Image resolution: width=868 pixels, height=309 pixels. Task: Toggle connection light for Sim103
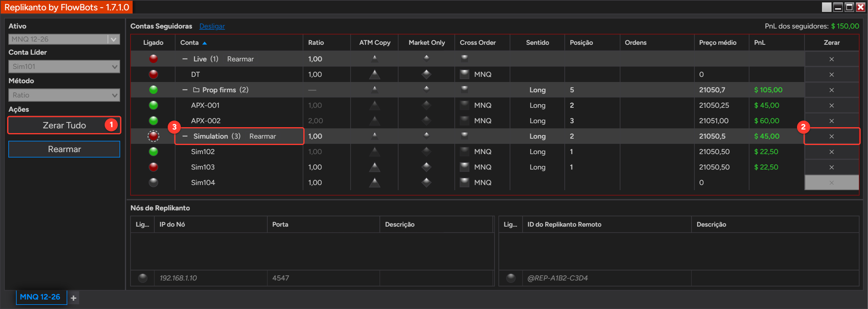(x=153, y=167)
